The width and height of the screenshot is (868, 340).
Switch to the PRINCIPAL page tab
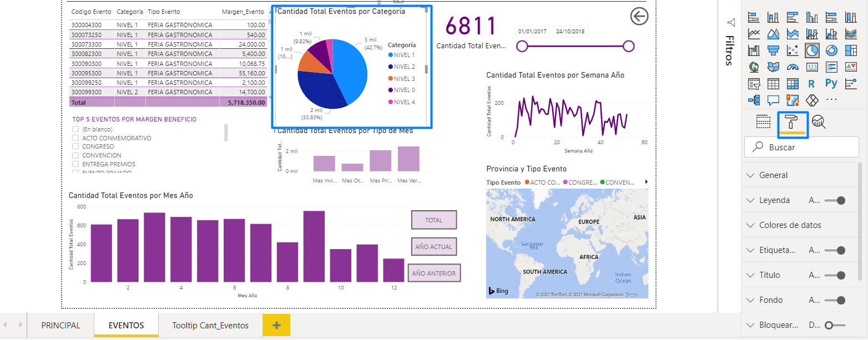tap(59, 325)
